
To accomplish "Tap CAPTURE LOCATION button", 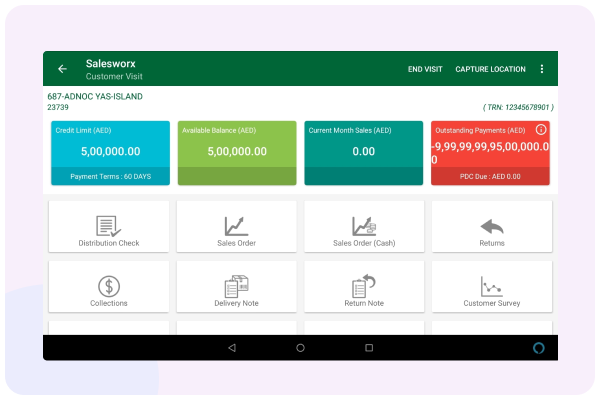I will [490, 69].
